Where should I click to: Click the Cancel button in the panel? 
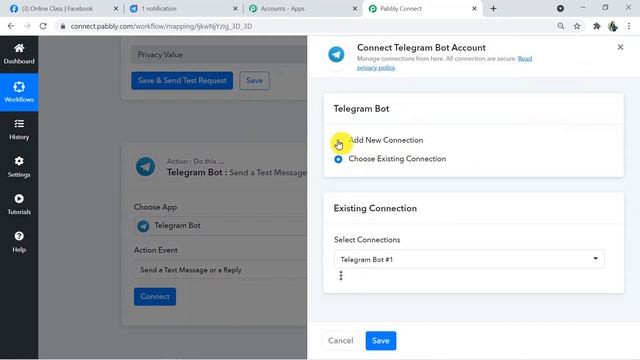[340, 340]
